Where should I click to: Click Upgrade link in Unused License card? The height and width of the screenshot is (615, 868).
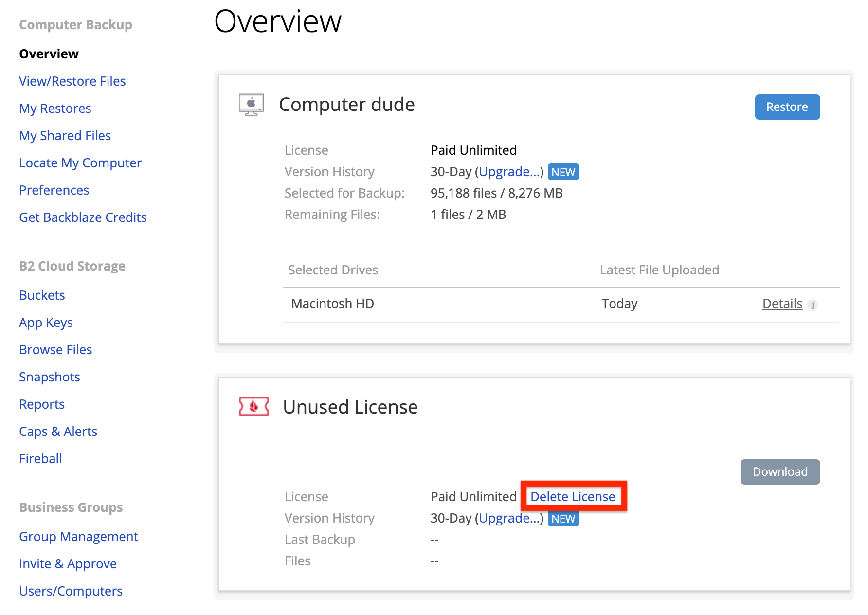[509, 518]
